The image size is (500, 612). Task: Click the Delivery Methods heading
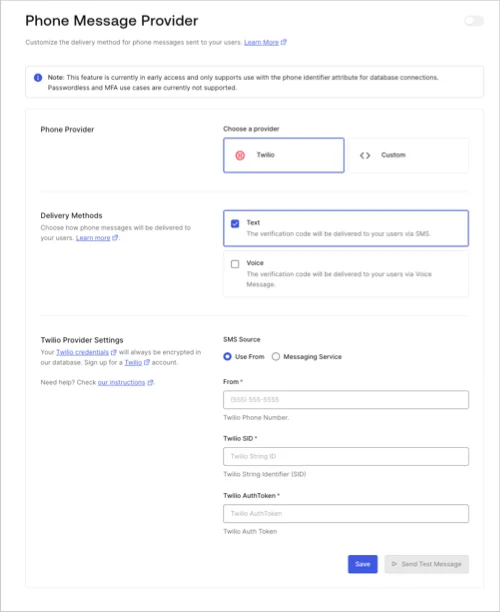71,215
